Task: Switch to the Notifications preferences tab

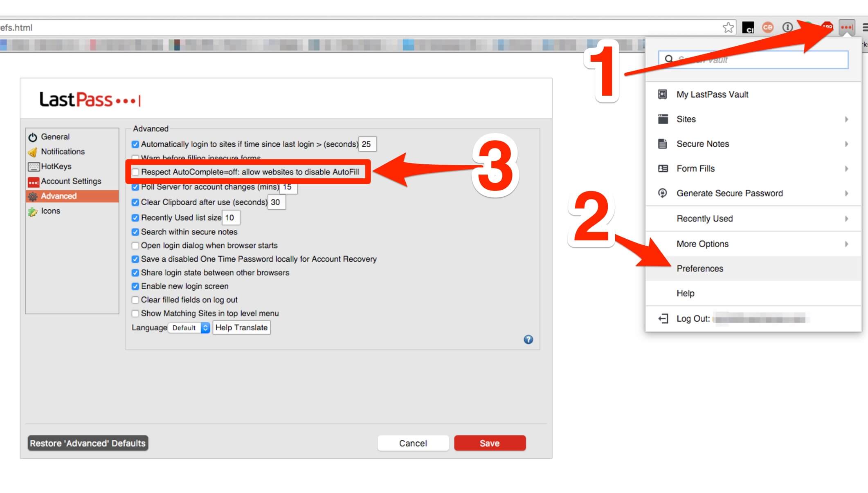Action: 72,152
